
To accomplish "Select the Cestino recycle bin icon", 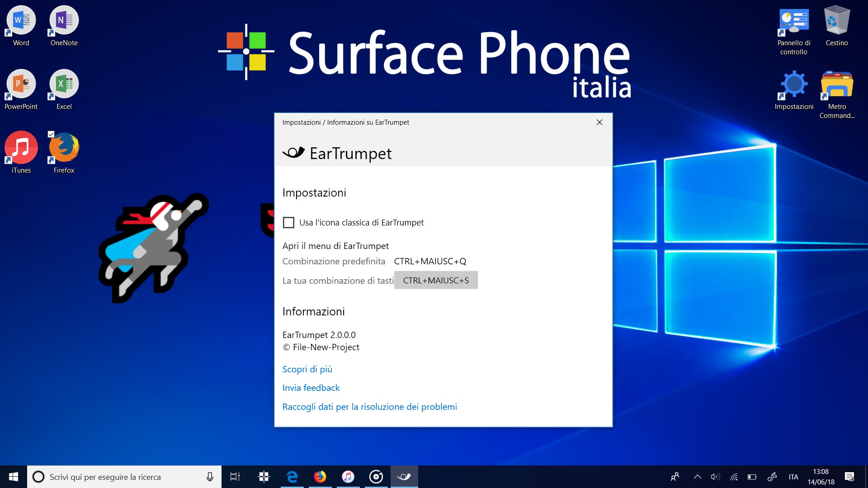I will pyautogui.click(x=837, y=26).
